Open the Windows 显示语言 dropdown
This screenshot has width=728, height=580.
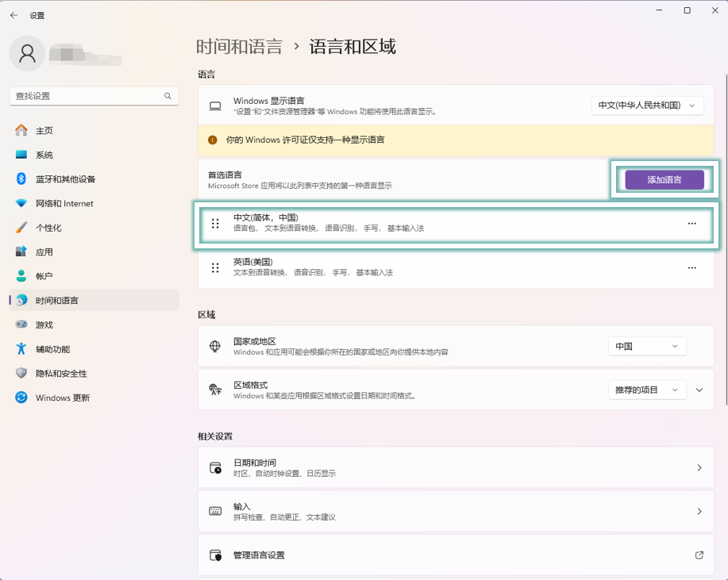click(x=647, y=106)
